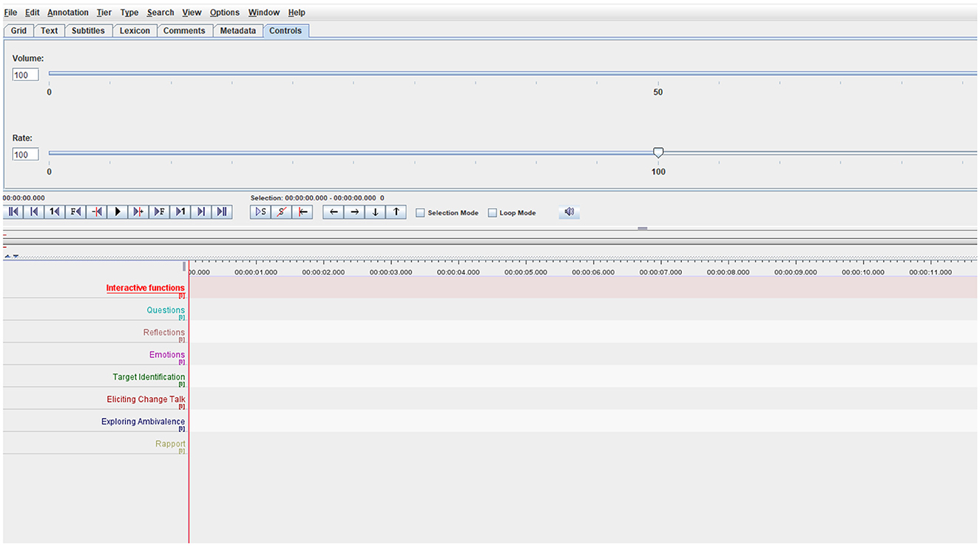Image resolution: width=980 pixels, height=546 pixels.
Task: Click the Selection time readout
Action: (317, 198)
